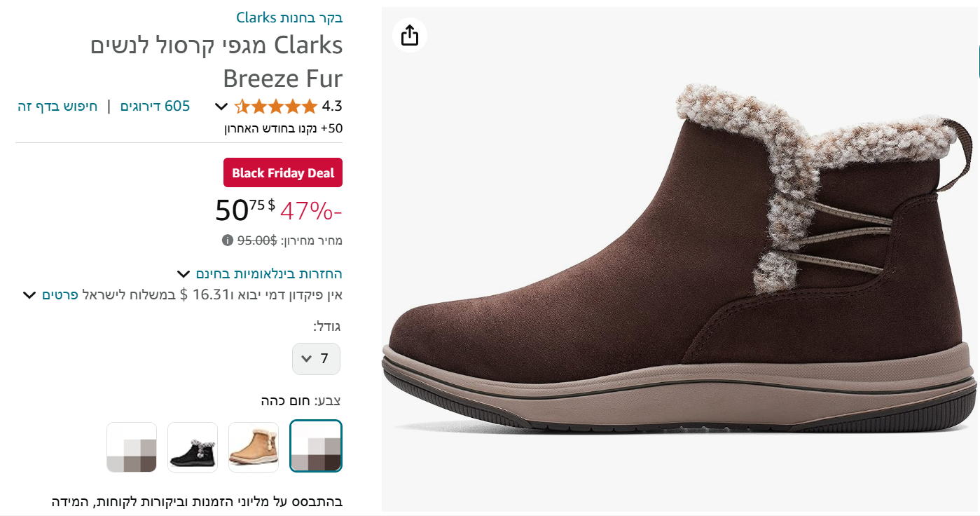This screenshot has width=980, height=516.
Task: Expand the chevron beside פרטים shipping details
Action: pyautogui.click(x=29, y=295)
